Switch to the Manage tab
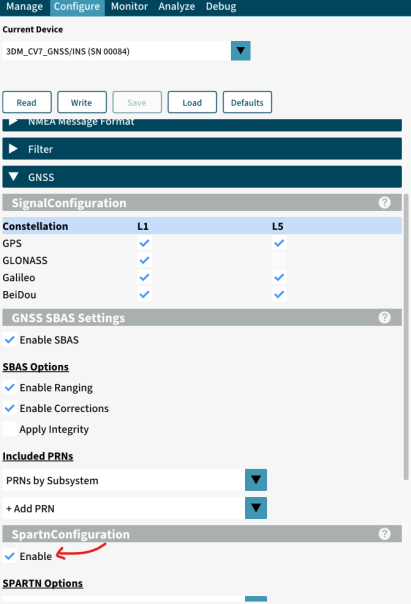The image size is (411, 604). point(25,7)
